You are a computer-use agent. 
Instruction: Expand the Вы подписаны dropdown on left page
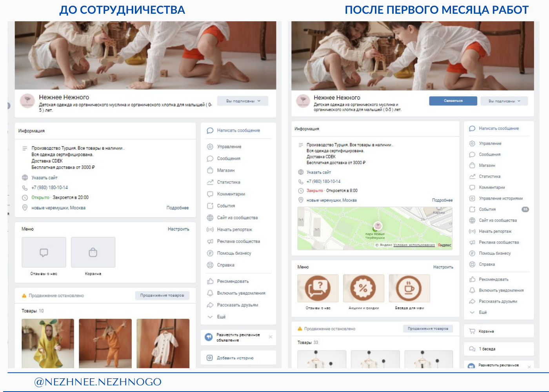click(x=243, y=101)
